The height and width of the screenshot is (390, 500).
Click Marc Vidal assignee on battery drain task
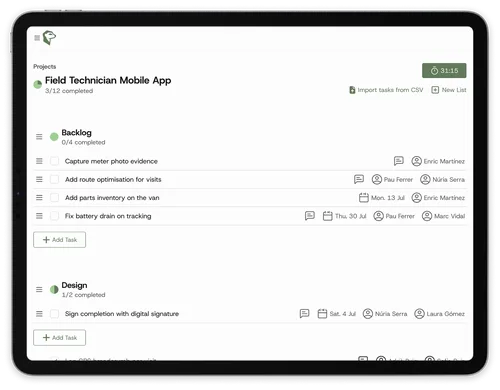pos(443,216)
